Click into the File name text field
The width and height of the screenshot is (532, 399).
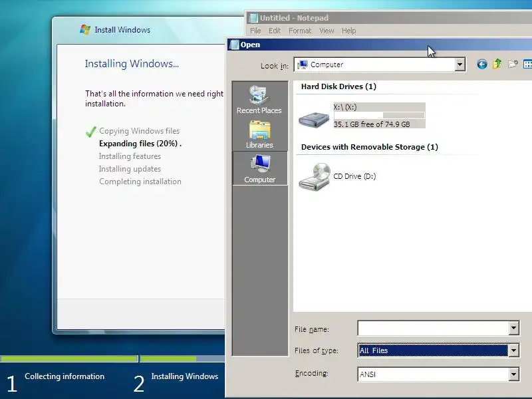(434, 328)
